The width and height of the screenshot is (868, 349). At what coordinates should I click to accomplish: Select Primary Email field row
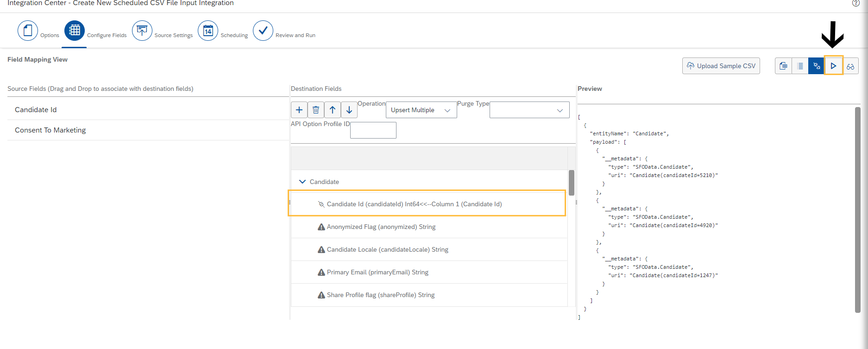coord(429,272)
